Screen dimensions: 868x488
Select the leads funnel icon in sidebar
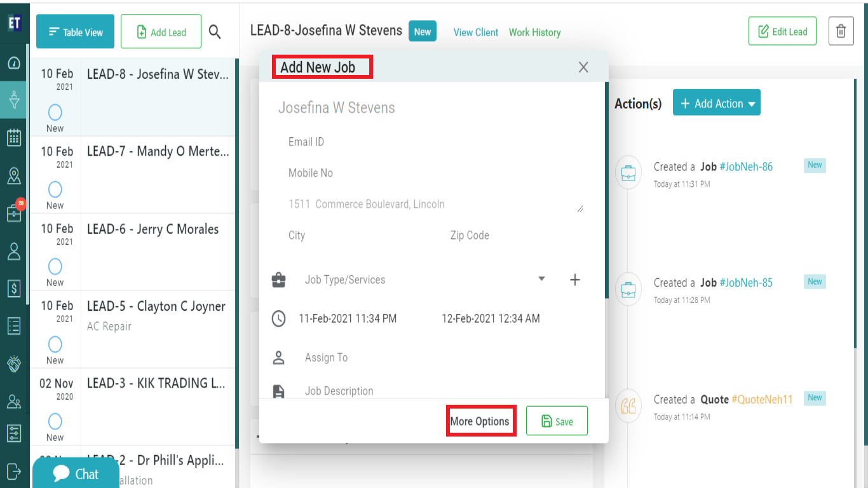[14, 100]
